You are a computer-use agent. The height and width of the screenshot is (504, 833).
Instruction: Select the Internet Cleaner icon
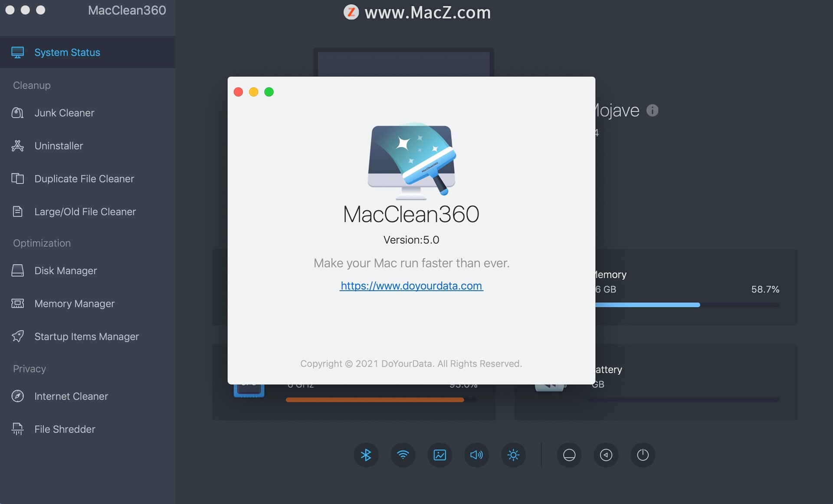pyautogui.click(x=17, y=395)
